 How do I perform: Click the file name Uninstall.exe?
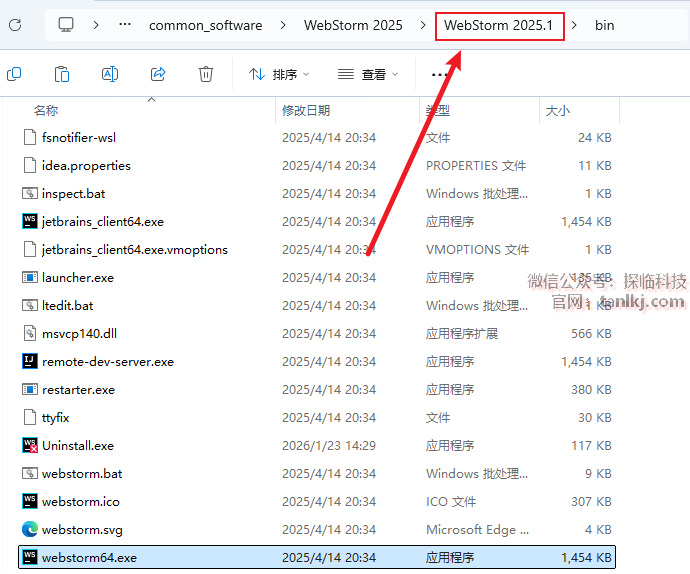point(78,445)
